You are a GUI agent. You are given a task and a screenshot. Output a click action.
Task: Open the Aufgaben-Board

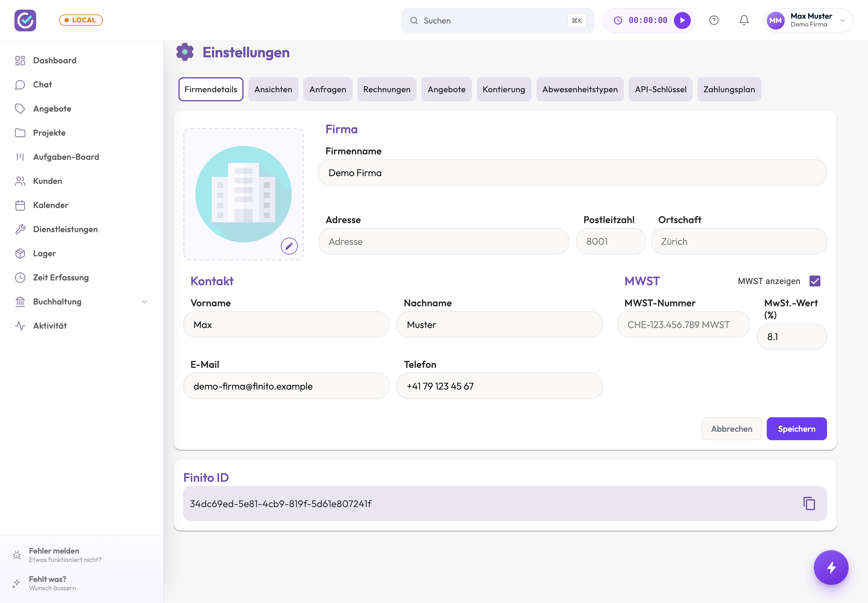click(x=66, y=157)
